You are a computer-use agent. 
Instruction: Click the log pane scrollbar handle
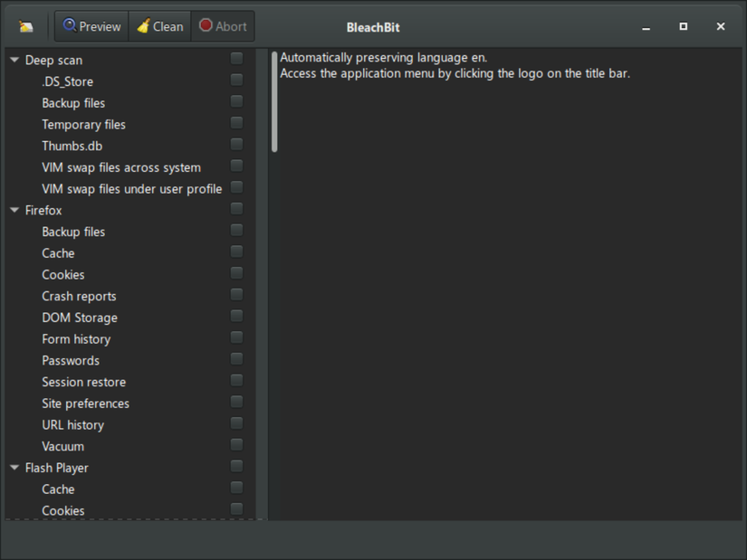coord(274,102)
